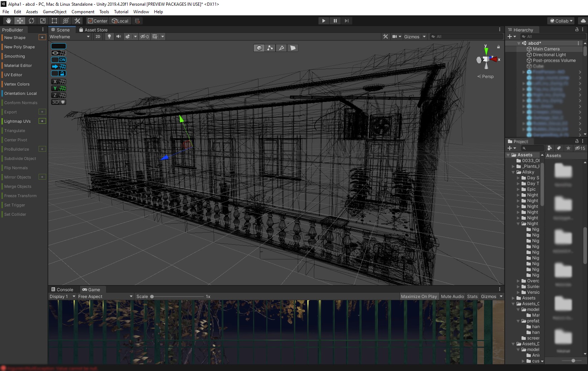Select the Hand tool in the toolbar

[9, 21]
